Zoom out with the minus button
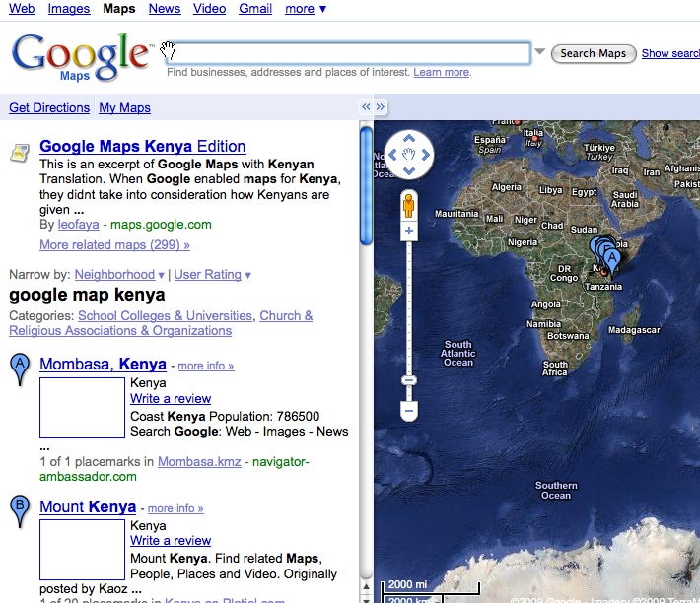700x603 pixels. (x=409, y=410)
